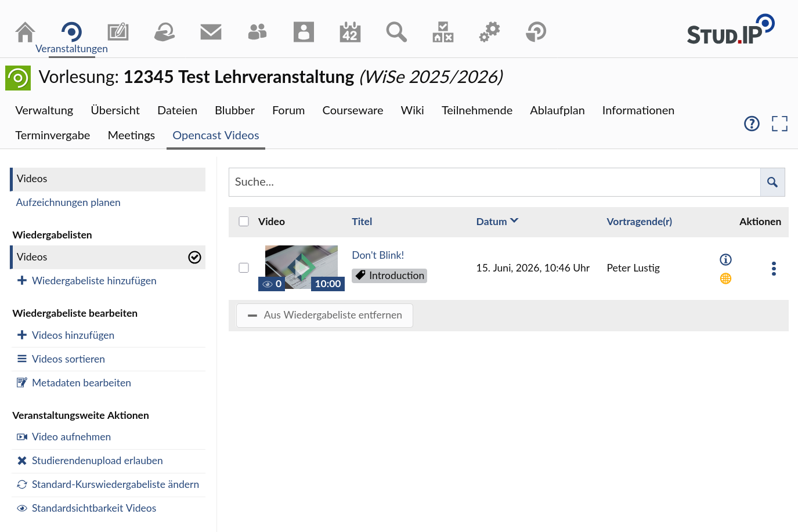
Task: Open the Courseware tab
Action: [x=352, y=110]
